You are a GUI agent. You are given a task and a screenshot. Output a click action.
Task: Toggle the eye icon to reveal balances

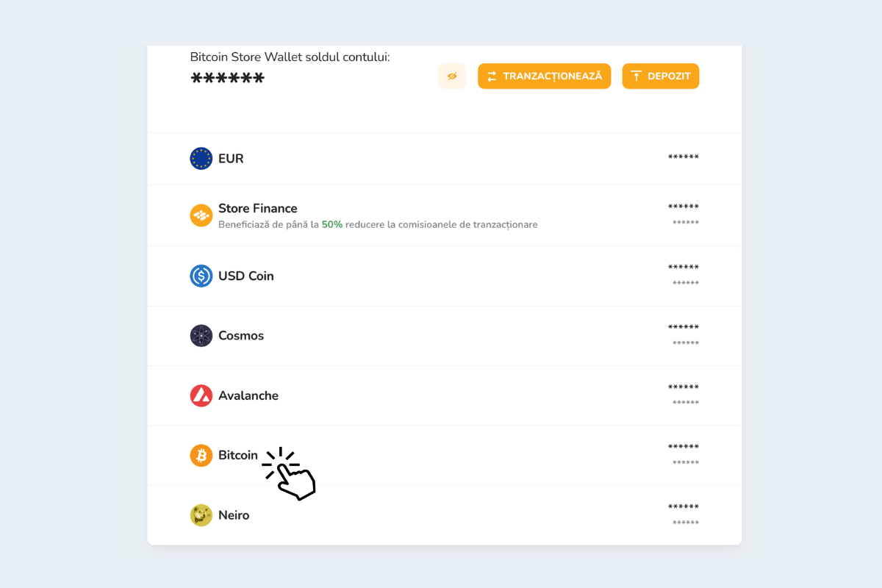(452, 76)
